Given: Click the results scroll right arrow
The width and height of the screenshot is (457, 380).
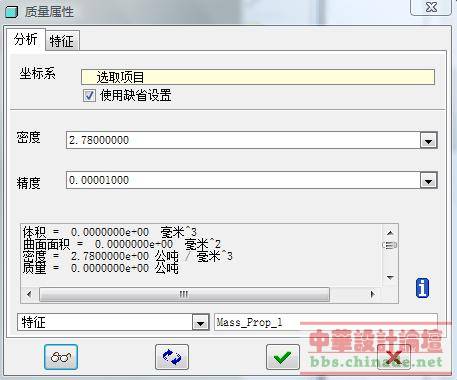Looking at the screenshot, I should click(373, 294).
